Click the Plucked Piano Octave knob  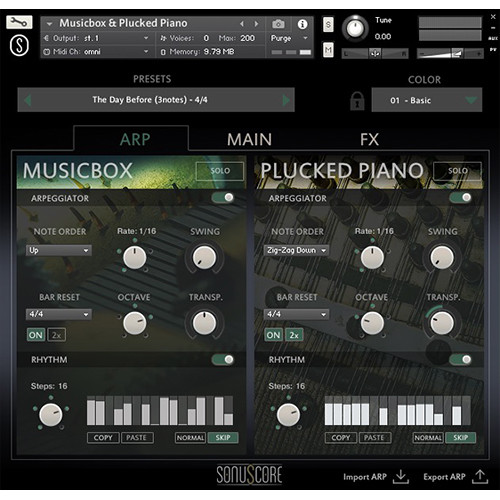[372, 323]
